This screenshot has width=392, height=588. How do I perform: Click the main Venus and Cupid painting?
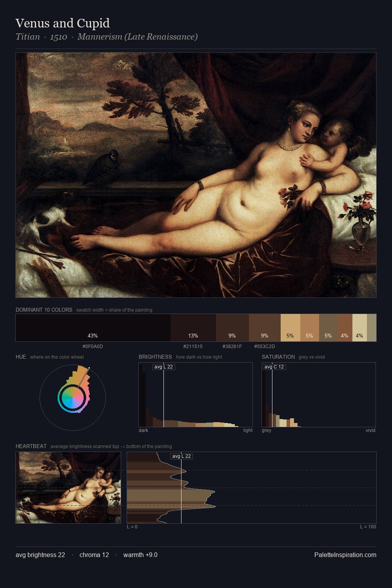coord(196,175)
